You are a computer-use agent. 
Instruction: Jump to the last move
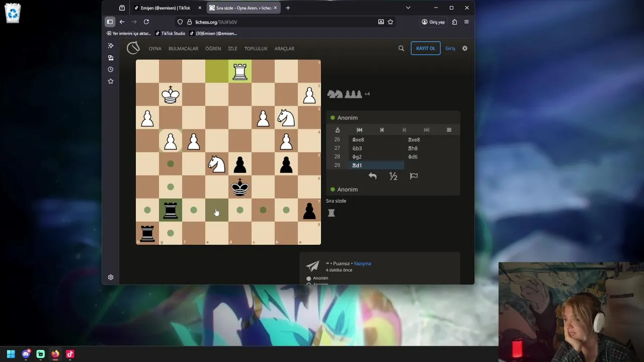(427, 130)
